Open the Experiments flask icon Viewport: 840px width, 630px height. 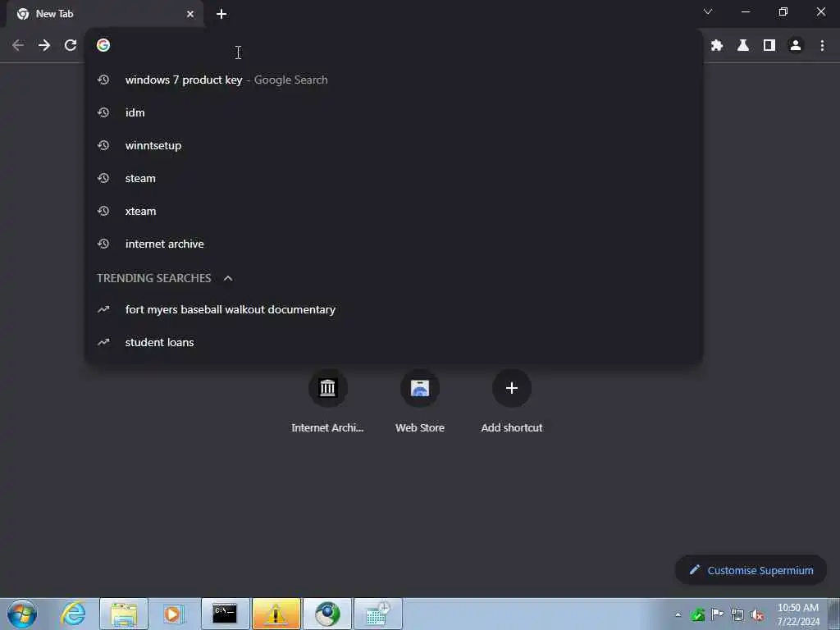[743, 46]
